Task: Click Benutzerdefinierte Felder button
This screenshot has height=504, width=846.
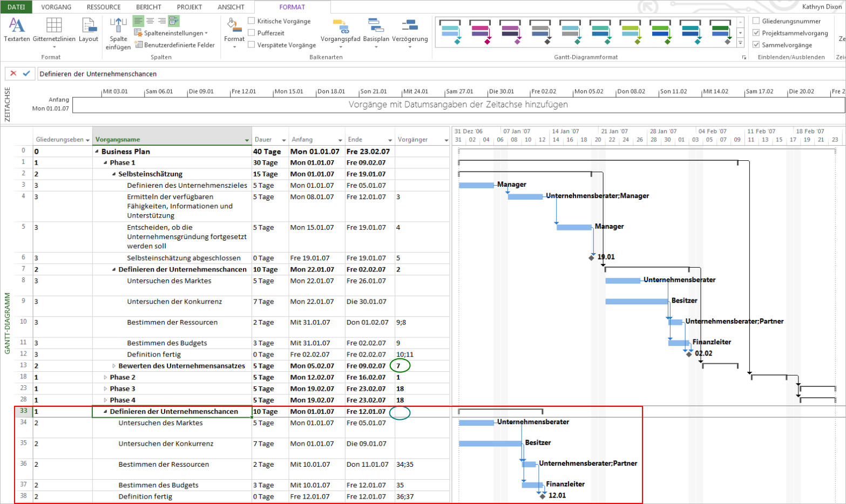Action: click(175, 45)
